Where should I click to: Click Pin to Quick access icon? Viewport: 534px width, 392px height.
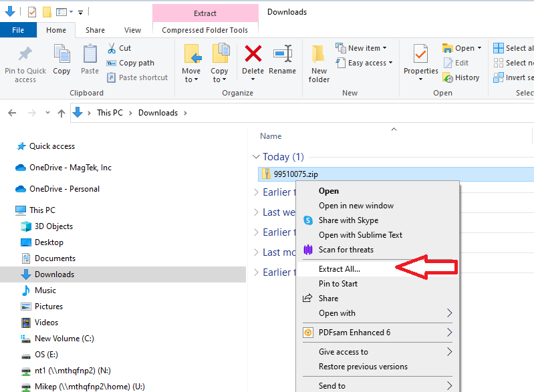point(25,54)
